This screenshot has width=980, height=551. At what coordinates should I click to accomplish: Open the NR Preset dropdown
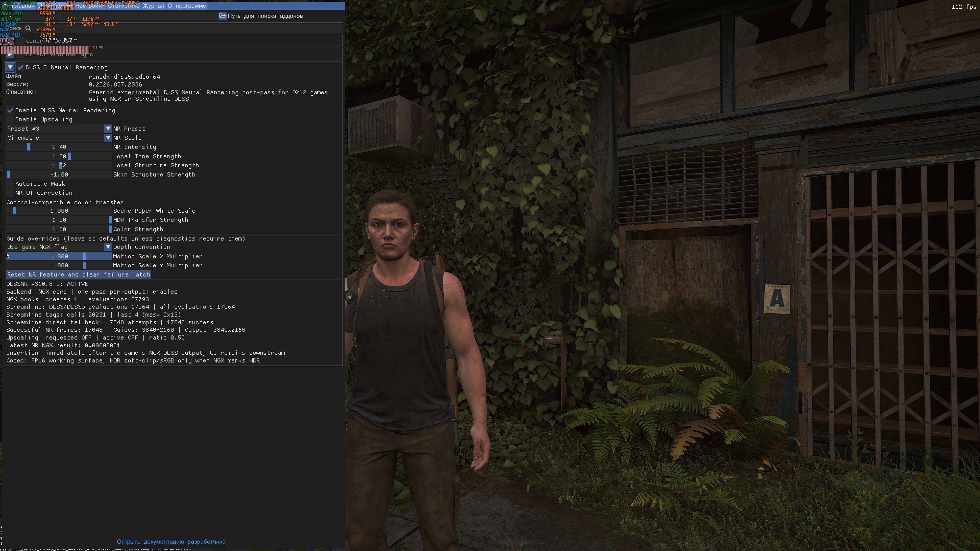[x=59, y=129]
